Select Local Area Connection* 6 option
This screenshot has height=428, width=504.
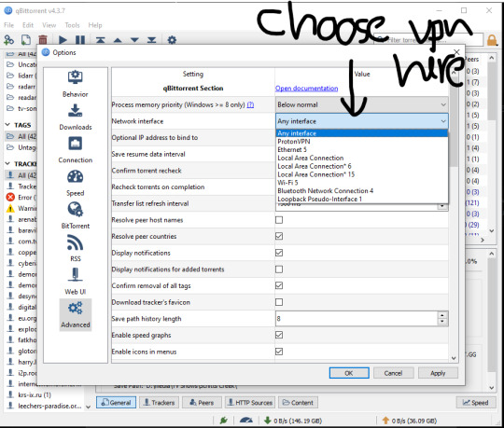(x=361, y=166)
